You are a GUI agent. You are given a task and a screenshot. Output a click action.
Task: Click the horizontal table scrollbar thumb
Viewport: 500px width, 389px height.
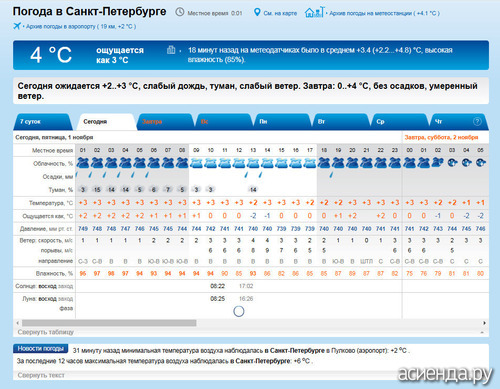tap(109, 323)
